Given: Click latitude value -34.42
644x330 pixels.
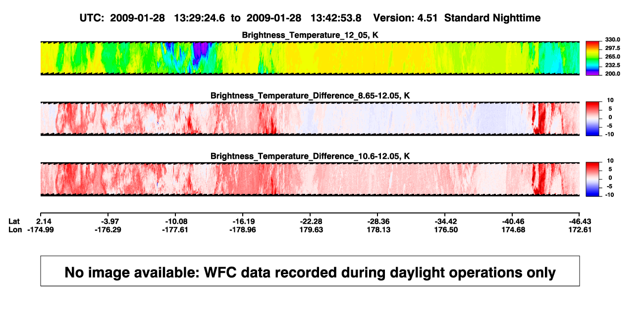Looking at the screenshot, I should (445, 221).
